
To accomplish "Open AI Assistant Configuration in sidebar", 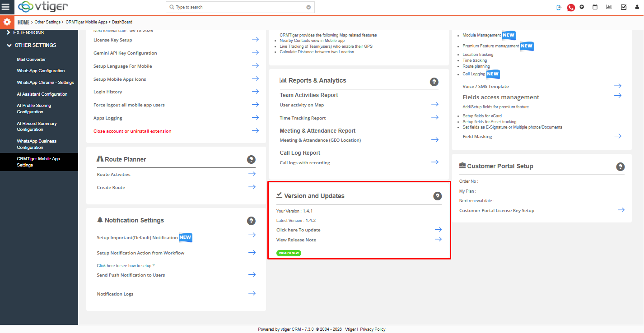I will point(42,94).
